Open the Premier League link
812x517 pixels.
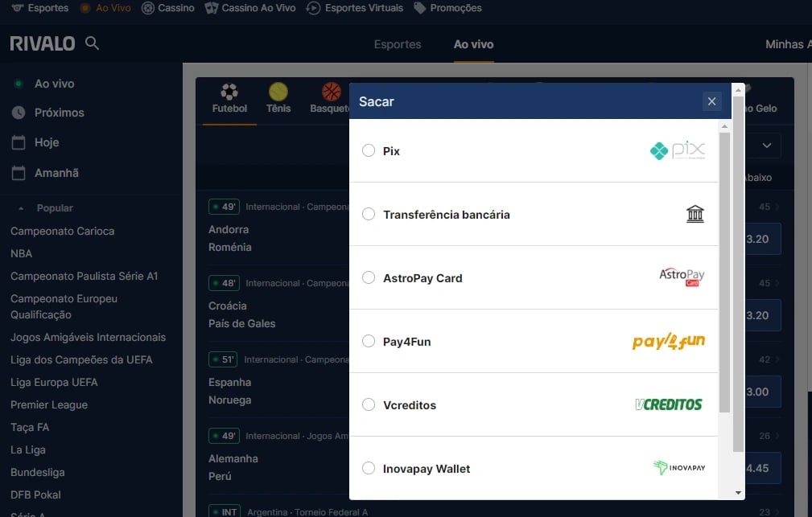(48, 404)
